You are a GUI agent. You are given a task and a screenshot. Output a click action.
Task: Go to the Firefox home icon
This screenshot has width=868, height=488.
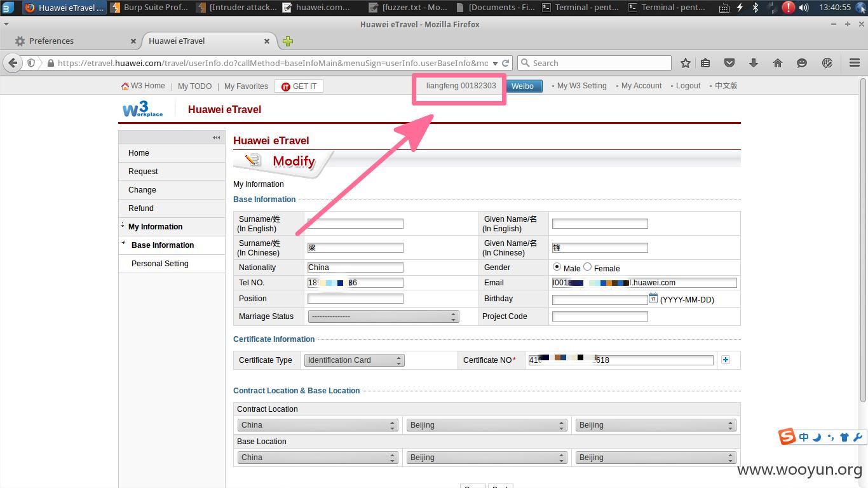[777, 63]
